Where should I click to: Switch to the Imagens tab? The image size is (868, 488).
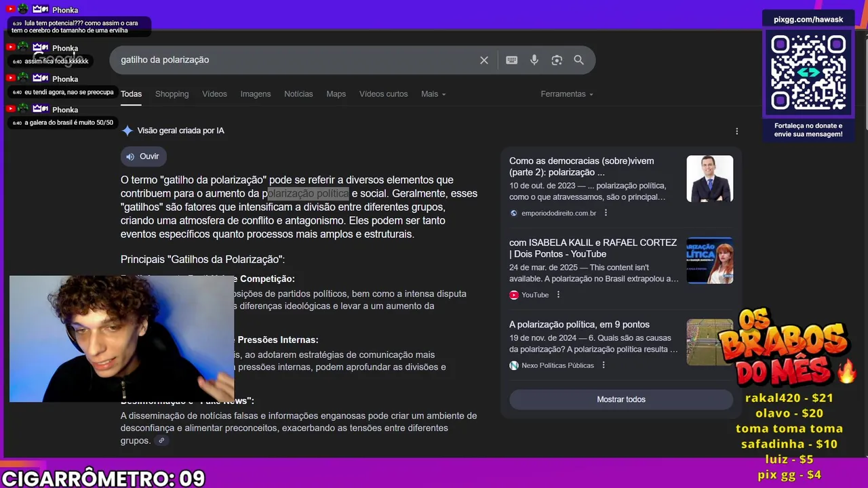256,94
